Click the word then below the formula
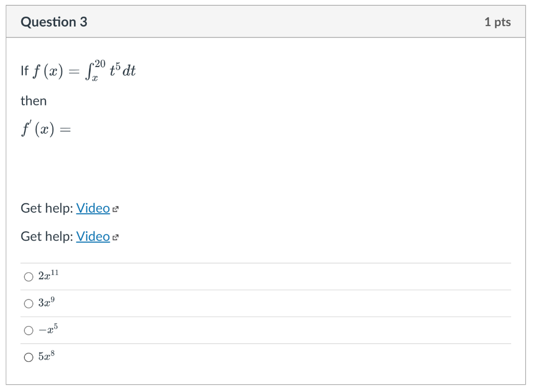The height and width of the screenshot is (392, 533). (x=33, y=101)
